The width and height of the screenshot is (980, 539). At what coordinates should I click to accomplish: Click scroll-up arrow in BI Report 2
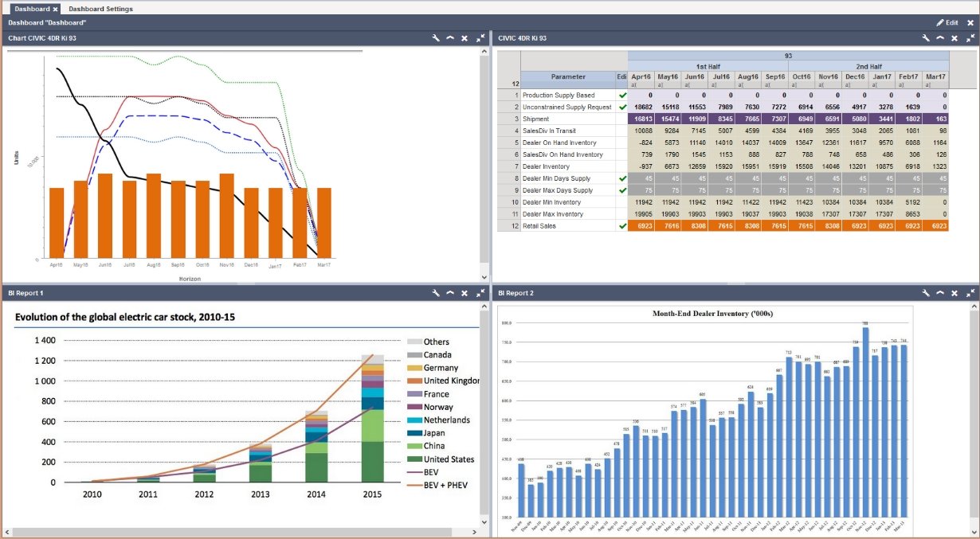coord(974,306)
